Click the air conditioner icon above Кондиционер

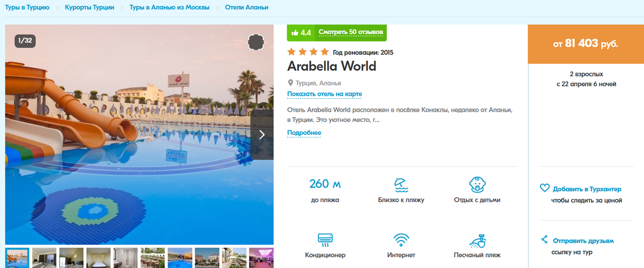click(x=325, y=239)
